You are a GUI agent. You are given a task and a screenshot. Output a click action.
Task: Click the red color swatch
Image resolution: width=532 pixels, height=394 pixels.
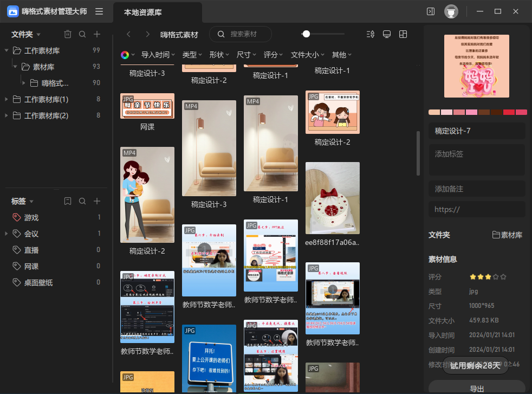point(509,112)
